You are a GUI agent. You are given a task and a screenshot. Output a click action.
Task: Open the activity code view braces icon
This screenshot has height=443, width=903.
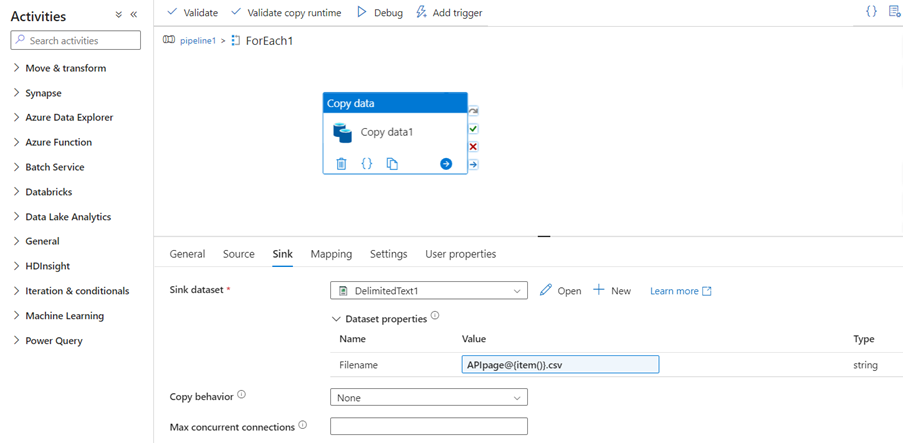[x=367, y=164]
